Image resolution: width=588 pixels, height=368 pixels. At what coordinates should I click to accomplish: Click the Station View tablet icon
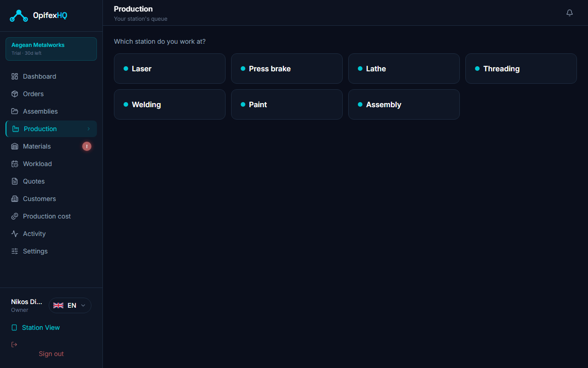click(x=14, y=328)
